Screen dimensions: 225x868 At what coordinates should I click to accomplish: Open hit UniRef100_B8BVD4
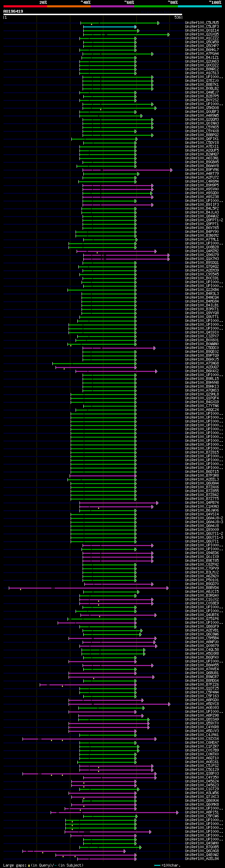(202, 588)
